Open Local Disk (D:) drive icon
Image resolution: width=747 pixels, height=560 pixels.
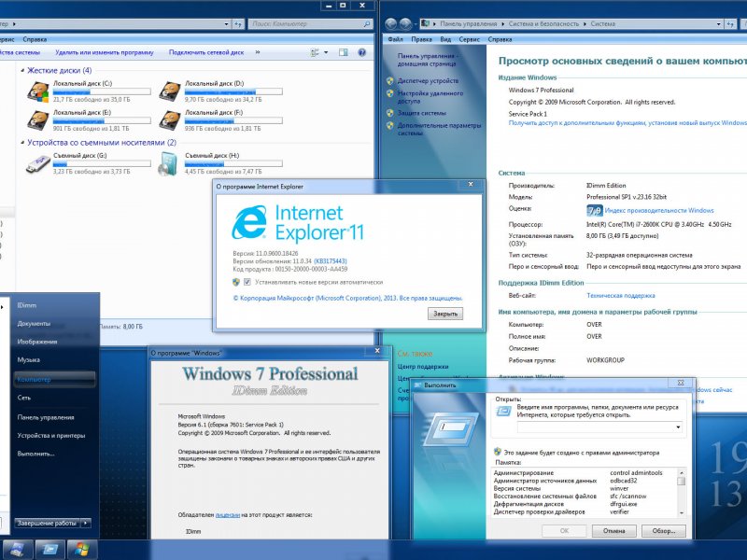pyautogui.click(x=170, y=91)
